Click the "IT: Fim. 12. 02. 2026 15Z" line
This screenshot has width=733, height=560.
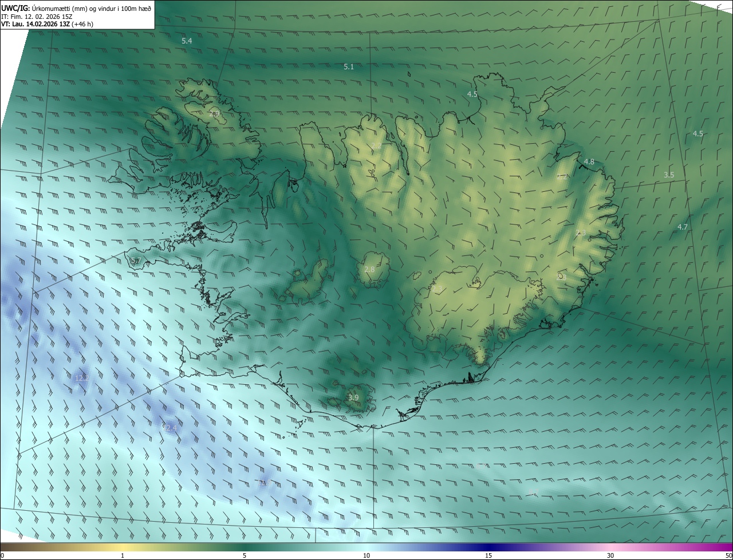click(37, 16)
